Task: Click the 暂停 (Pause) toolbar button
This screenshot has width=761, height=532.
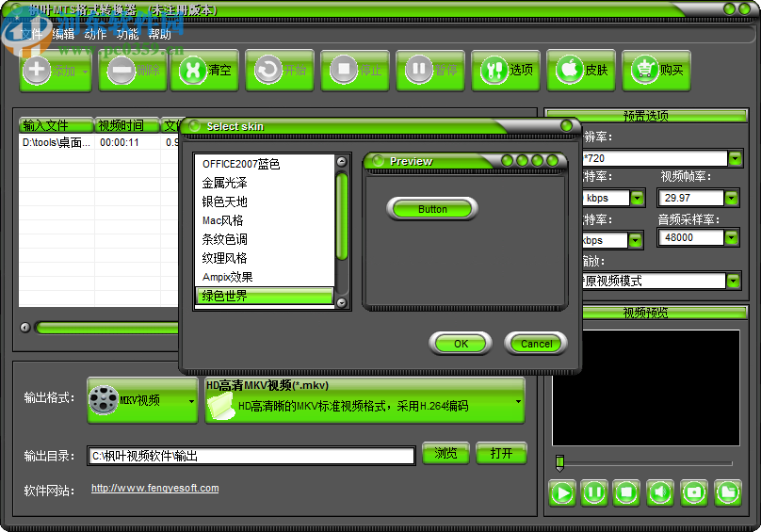Action: point(430,71)
